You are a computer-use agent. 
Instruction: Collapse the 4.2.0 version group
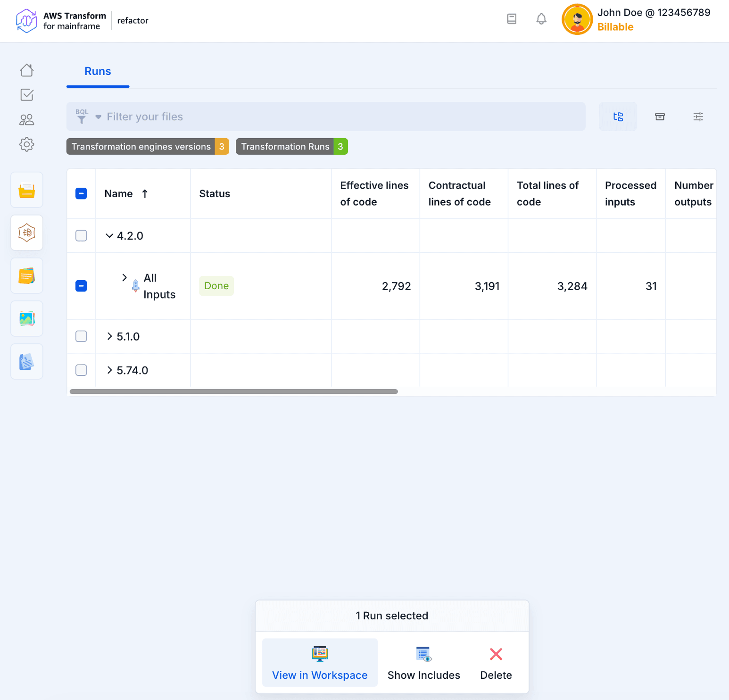click(x=109, y=235)
